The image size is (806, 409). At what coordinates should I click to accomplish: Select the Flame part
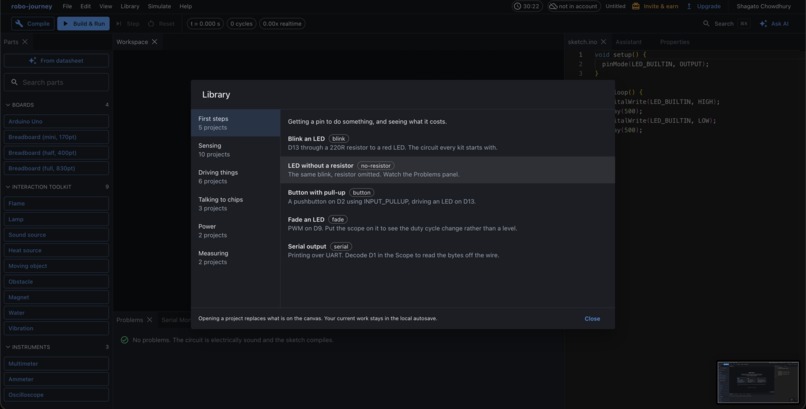(57, 203)
